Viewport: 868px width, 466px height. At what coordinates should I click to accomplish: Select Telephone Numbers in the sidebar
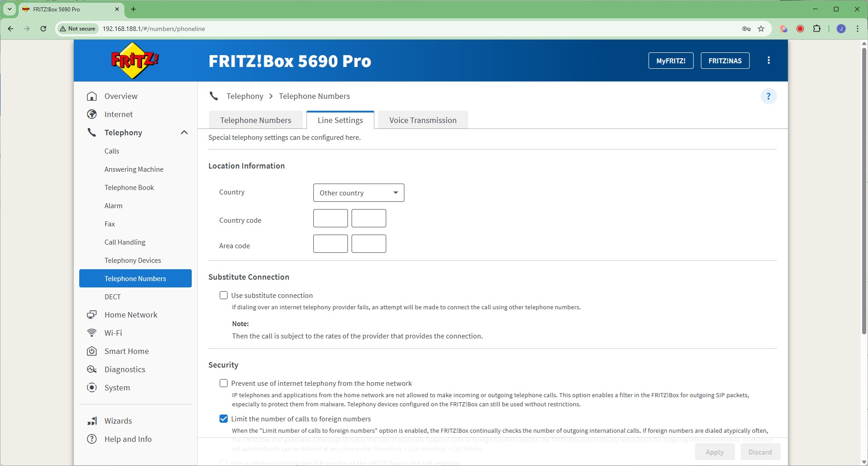coord(135,278)
